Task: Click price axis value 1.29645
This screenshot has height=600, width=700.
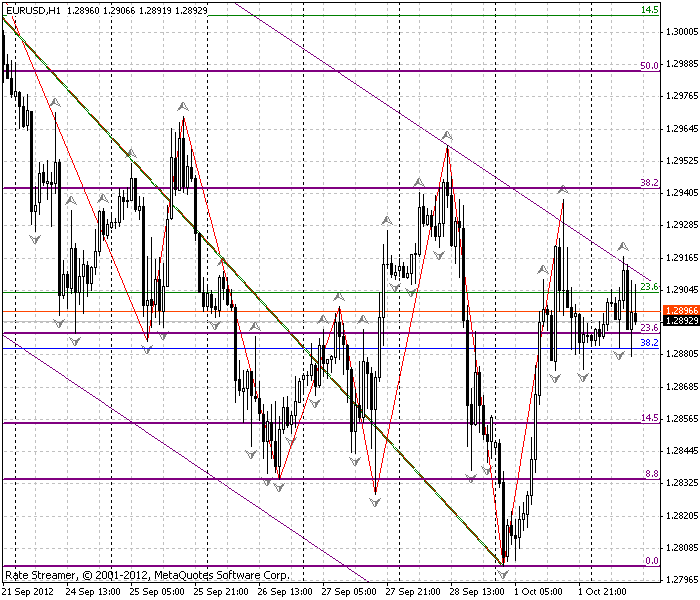Action: [x=682, y=129]
